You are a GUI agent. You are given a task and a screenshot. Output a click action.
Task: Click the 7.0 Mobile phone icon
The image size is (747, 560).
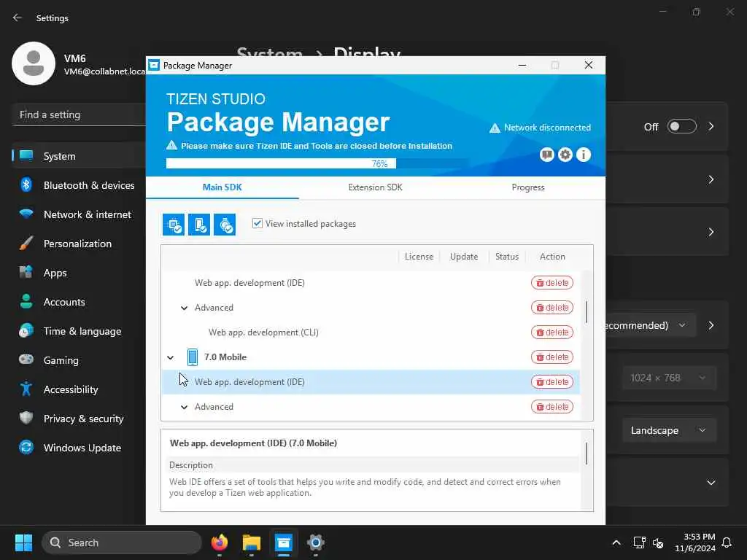[x=193, y=357]
